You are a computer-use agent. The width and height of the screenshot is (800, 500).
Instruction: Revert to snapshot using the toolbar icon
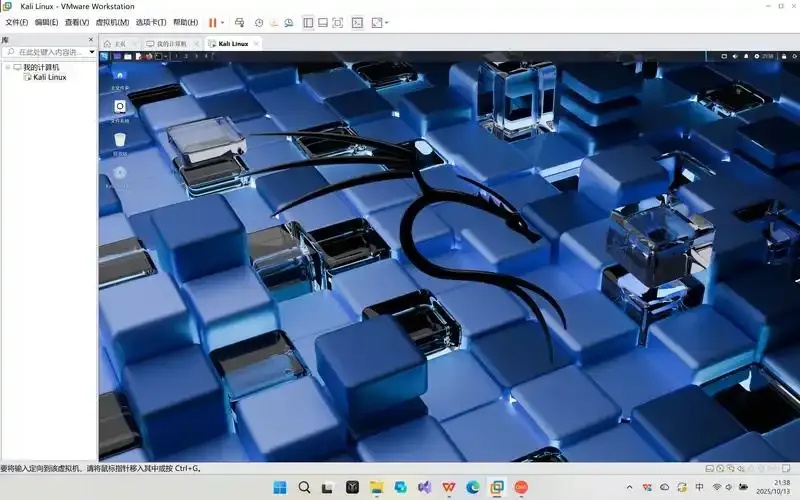coord(273,22)
